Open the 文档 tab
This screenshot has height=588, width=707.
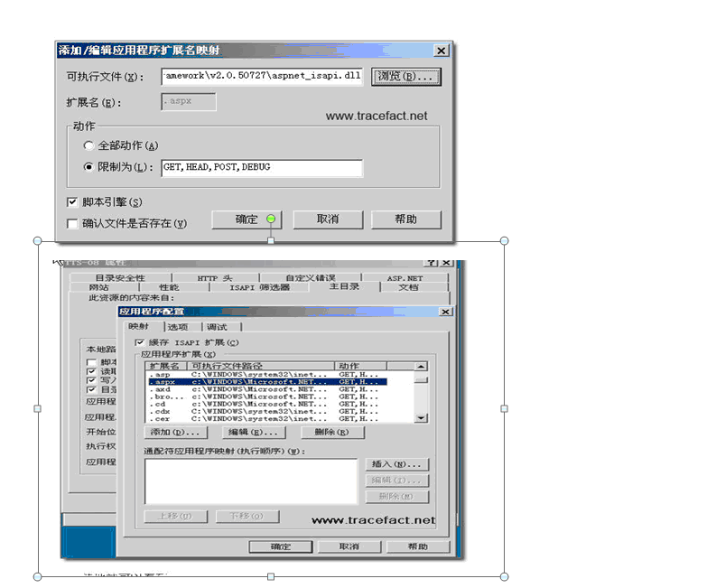[408, 287]
